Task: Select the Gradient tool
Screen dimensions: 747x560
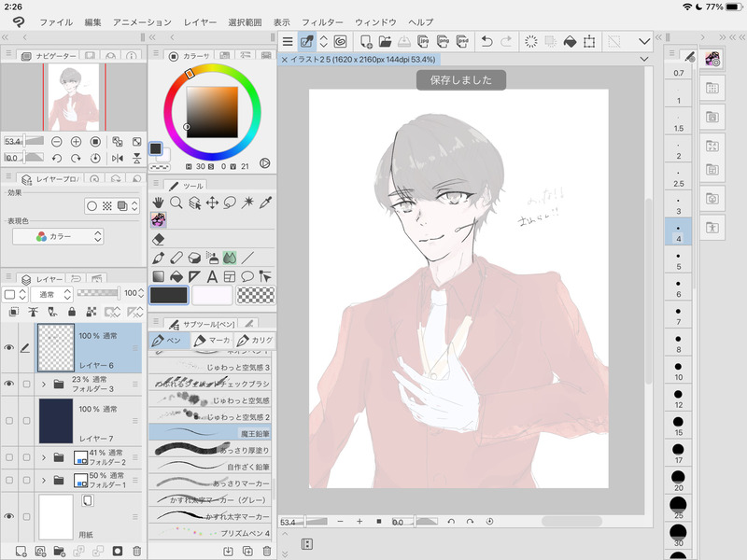Action: (158, 276)
